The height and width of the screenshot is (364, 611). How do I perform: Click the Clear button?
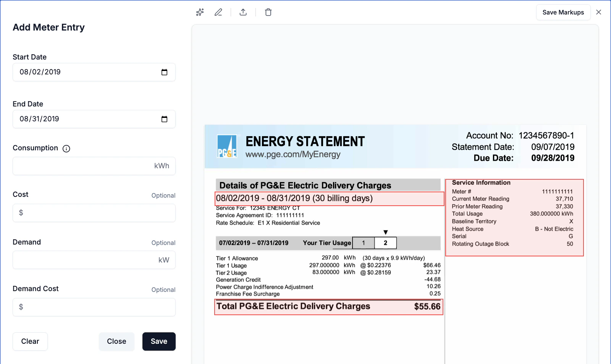(30, 341)
